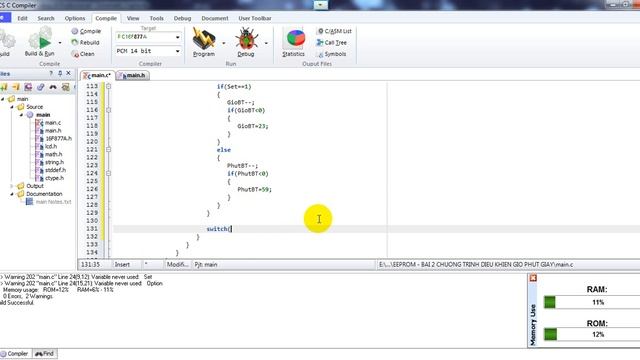
Task: Select main.c in the file tree
Action: 53,123
